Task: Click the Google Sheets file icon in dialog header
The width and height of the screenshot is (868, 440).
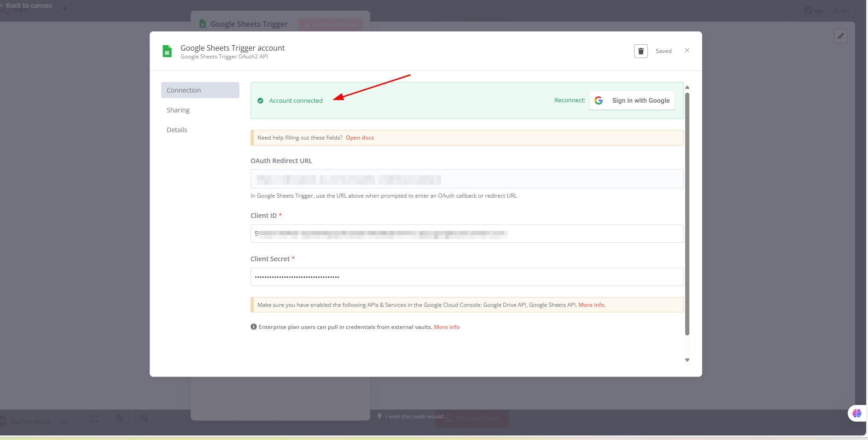Action: (x=167, y=51)
